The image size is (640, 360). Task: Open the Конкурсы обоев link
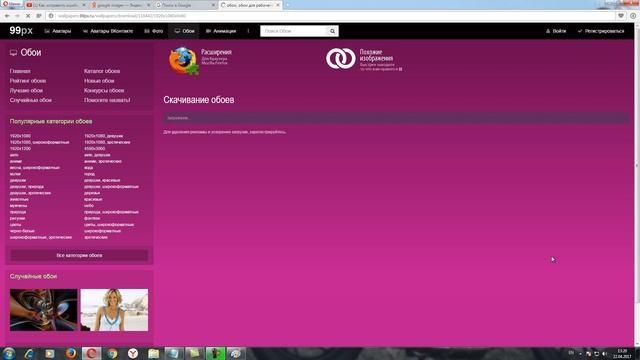(104, 90)
